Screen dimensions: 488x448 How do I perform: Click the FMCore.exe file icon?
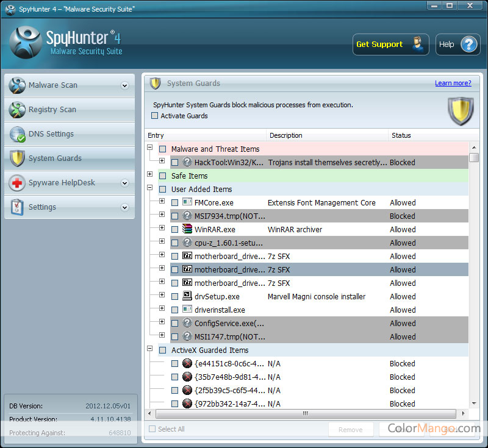coord(187,202)
